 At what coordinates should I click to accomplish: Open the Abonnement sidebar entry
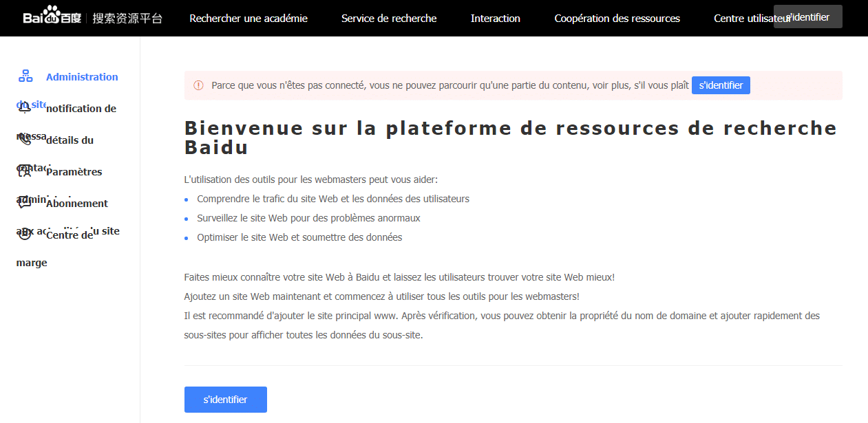pos(77,204)
